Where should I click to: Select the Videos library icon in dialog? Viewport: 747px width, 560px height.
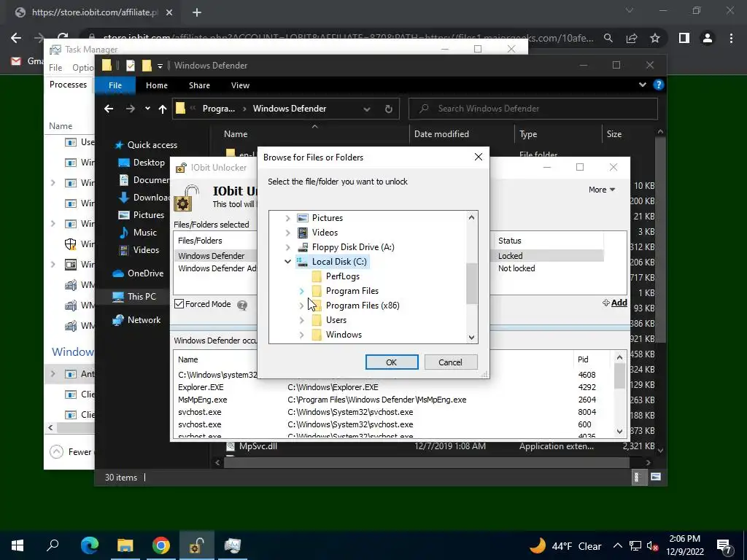tap(303, 233)
